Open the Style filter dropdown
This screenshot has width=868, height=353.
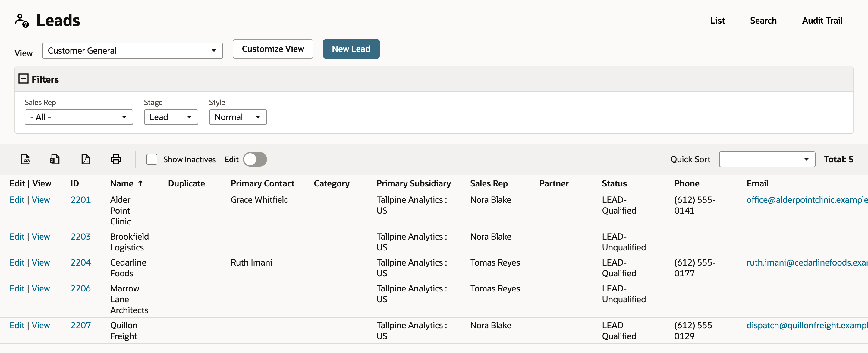coord(238,117)
